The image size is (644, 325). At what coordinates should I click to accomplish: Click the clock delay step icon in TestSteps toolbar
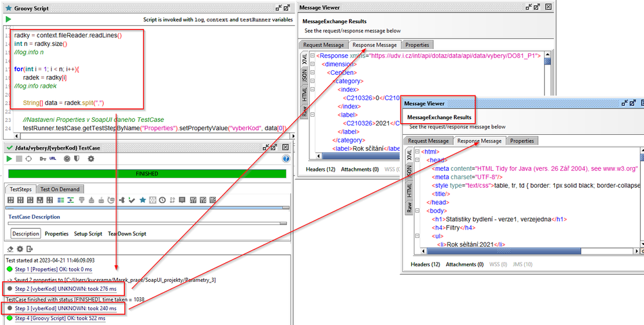click(162, 201)
